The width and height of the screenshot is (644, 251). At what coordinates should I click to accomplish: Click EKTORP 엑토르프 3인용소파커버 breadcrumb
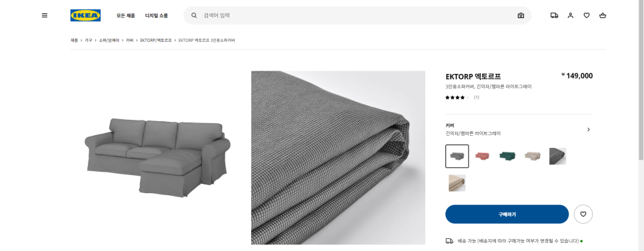click(x=207, y=41)
